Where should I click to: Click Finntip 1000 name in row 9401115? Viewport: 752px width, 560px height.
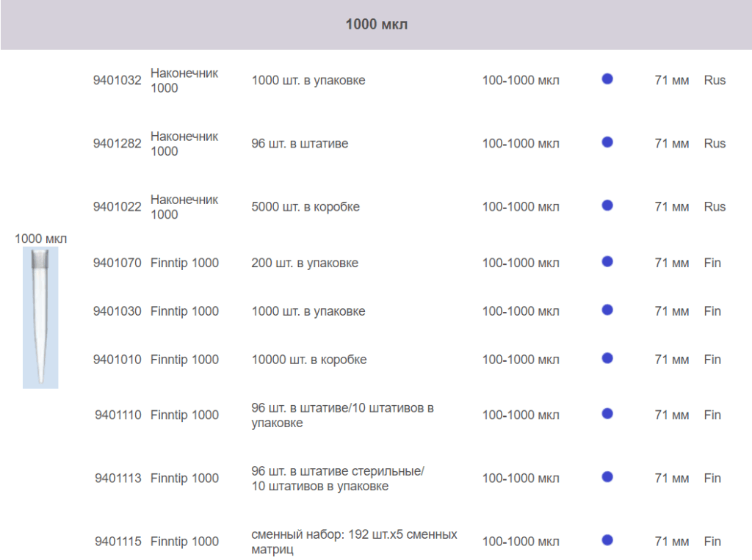[184, 542]
